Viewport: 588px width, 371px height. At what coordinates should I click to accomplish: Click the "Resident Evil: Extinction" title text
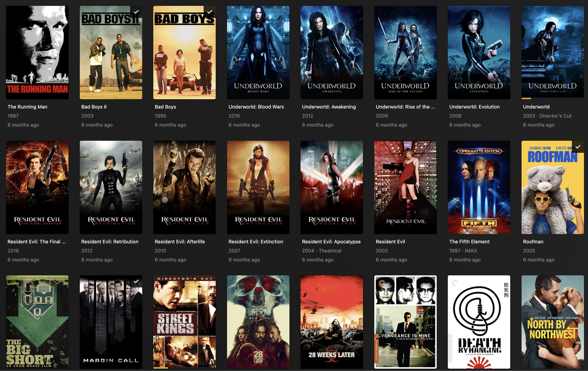click(x=256, y=242)
